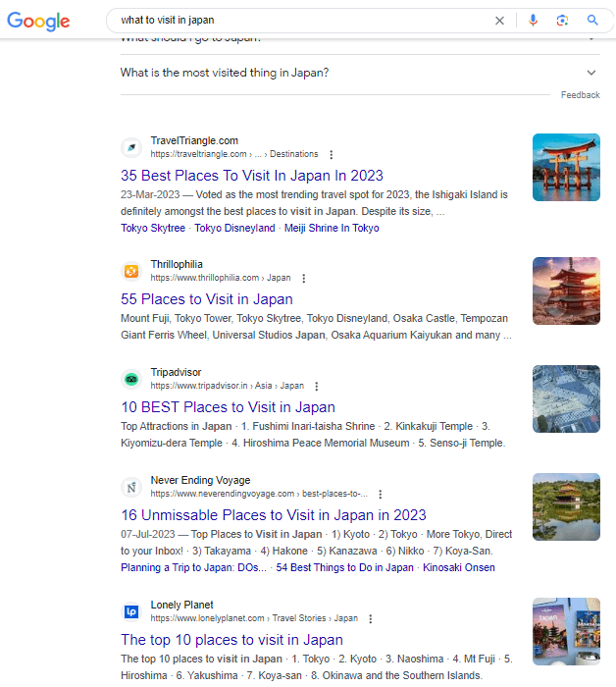
Task: Open '16 Unmissable Places to Visit in Japan in 2023'
Action: [x=274, y=515]
